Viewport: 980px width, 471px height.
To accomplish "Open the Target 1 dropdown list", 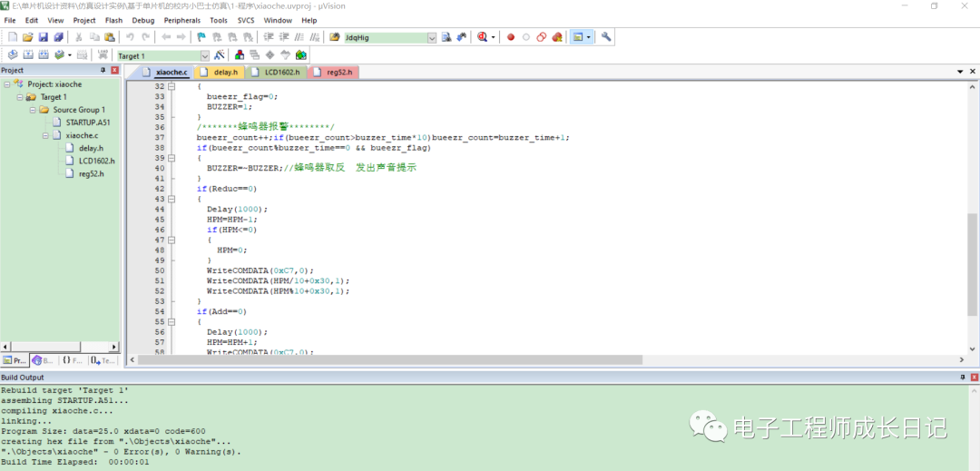I will 204,56.
